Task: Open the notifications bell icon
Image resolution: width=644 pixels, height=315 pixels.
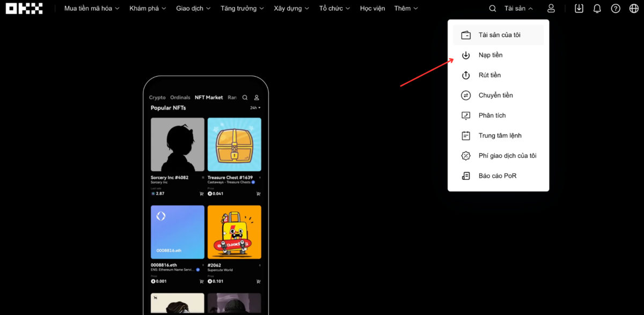Action: coord(597,9)
